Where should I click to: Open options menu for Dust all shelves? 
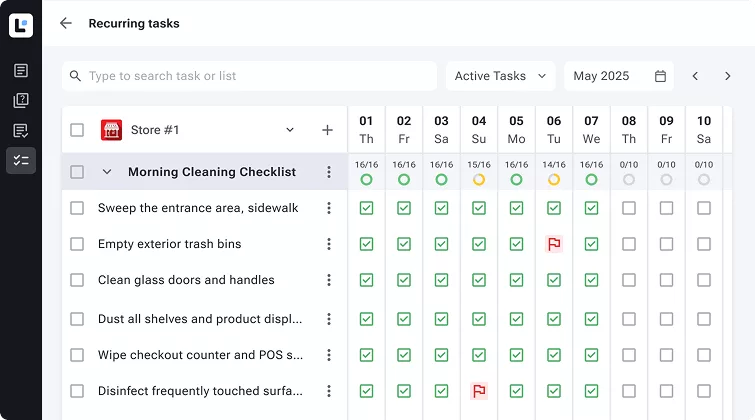click(x=329, y=319)
